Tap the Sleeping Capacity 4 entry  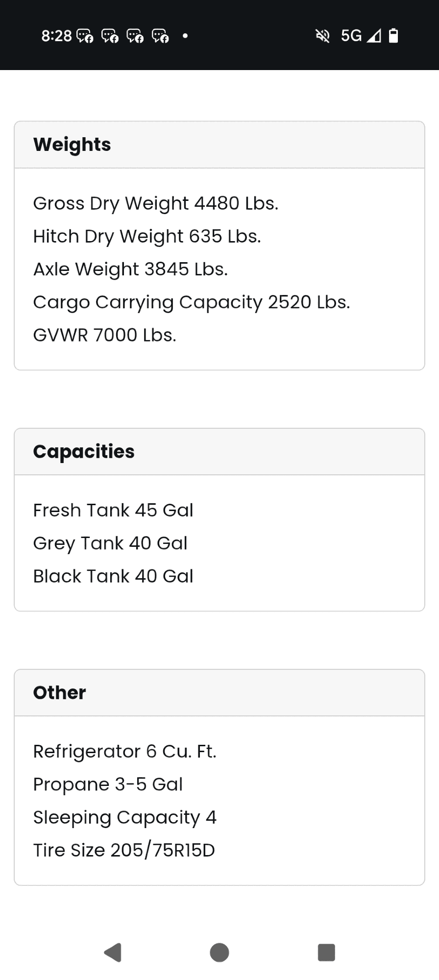pyautogui.click(x=124, y=817)
